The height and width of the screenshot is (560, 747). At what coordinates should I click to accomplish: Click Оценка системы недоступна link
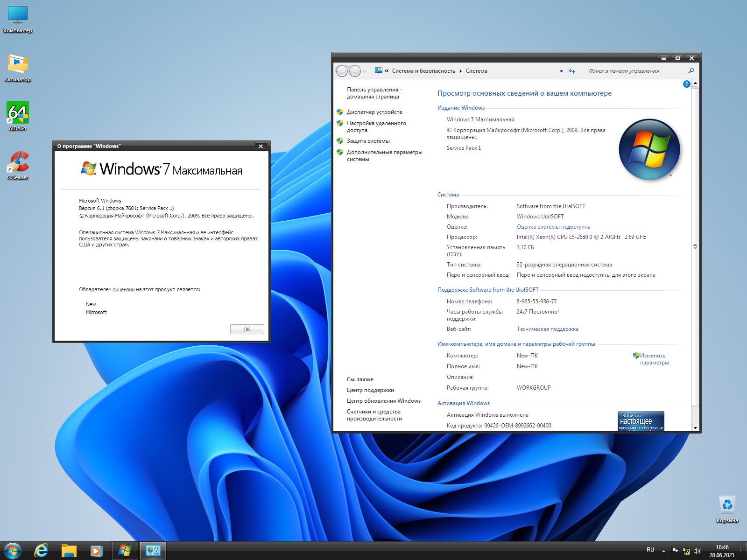(553, 227)
